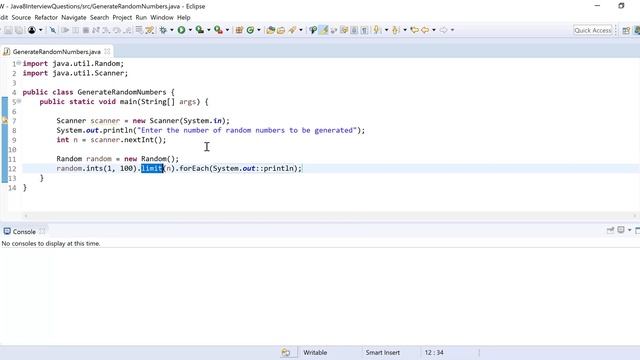
Task: Click the status bar icon left of Writable
Action: [286, 353]
